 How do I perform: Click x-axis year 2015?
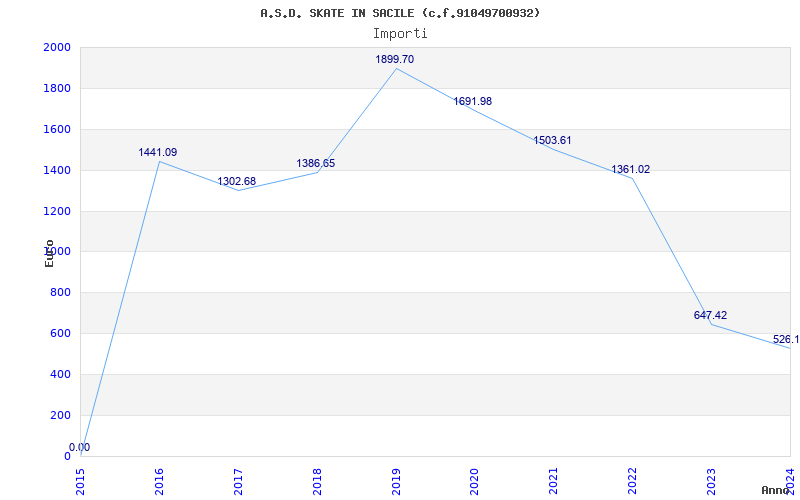pos(80,481)
